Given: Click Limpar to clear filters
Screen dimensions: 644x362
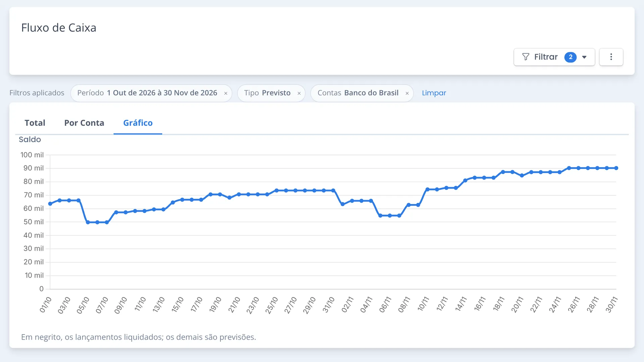Looking at the screenshot, I should 434,93.
